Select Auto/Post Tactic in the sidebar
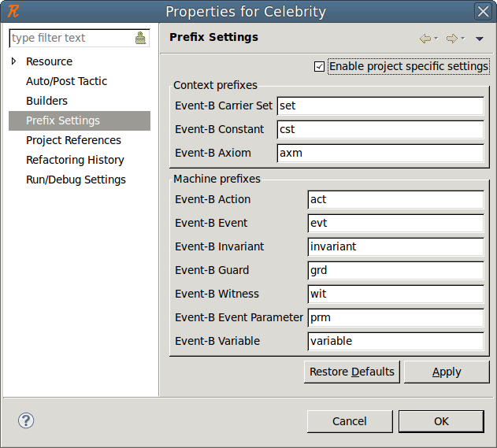The width and height of the screenshot is (497, 448). pos(66,81)
